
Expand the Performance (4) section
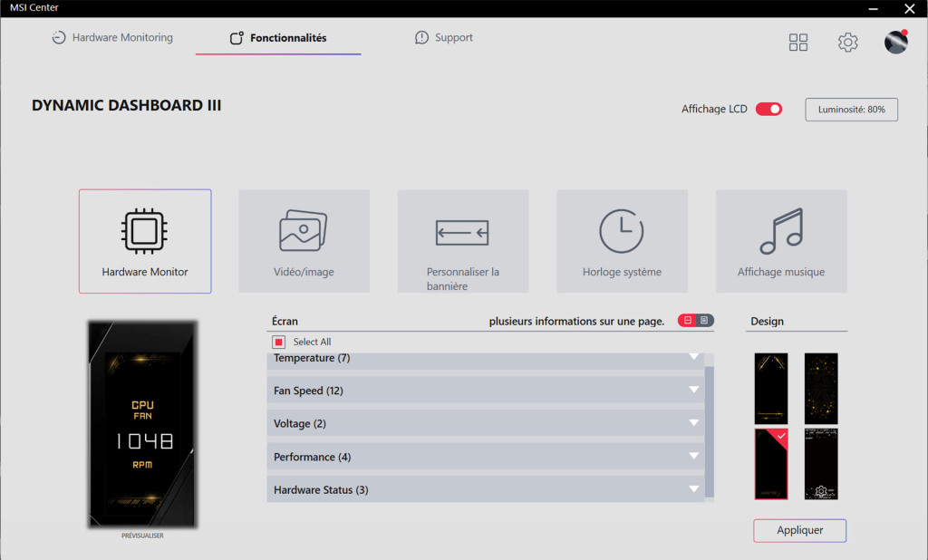(x=486, y=457)
